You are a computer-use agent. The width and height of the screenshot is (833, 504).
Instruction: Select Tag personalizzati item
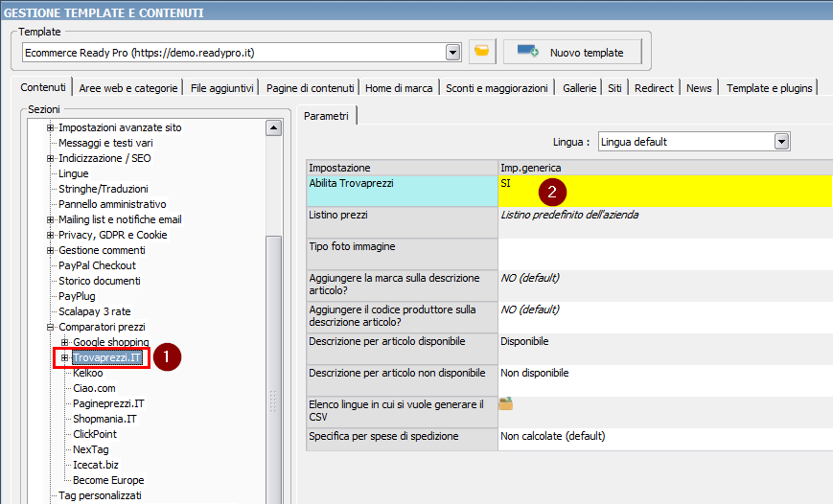tap(100, 496)
